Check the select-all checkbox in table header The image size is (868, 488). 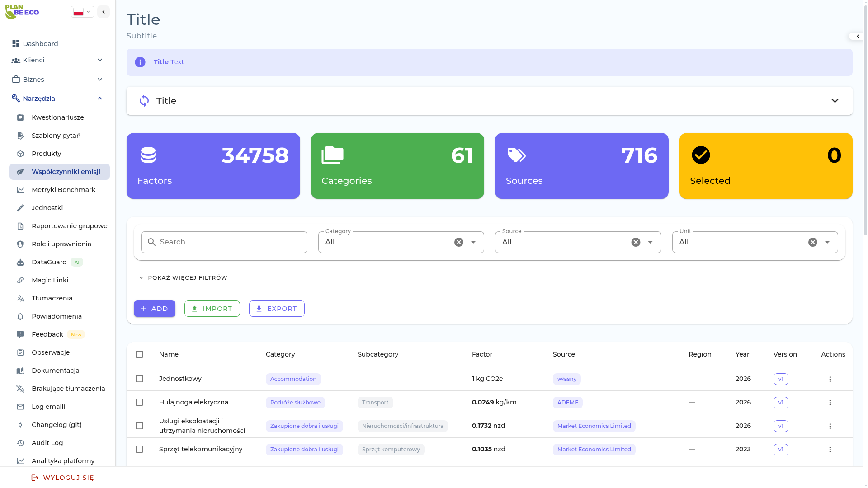pos(139,355)
